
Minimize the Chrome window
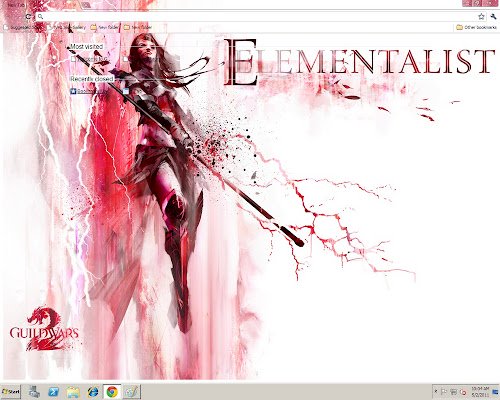[x=467, y=3]
